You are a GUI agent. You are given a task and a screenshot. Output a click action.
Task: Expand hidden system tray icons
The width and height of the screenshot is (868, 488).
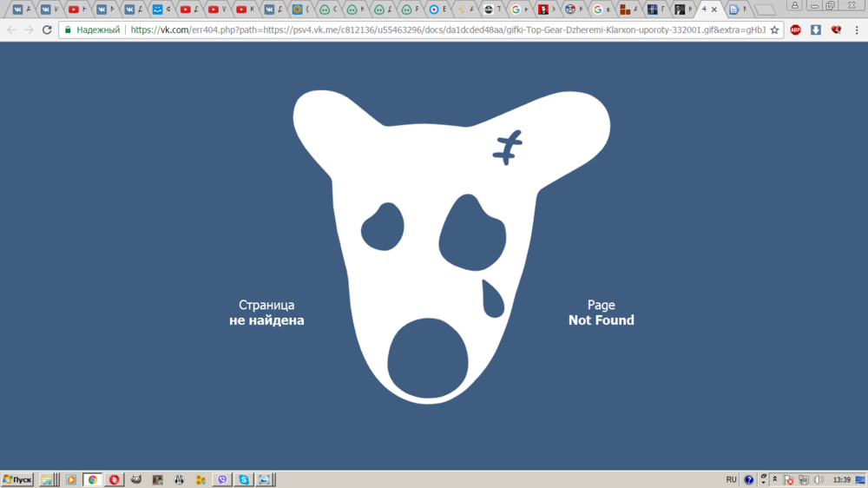pos(775,479)
